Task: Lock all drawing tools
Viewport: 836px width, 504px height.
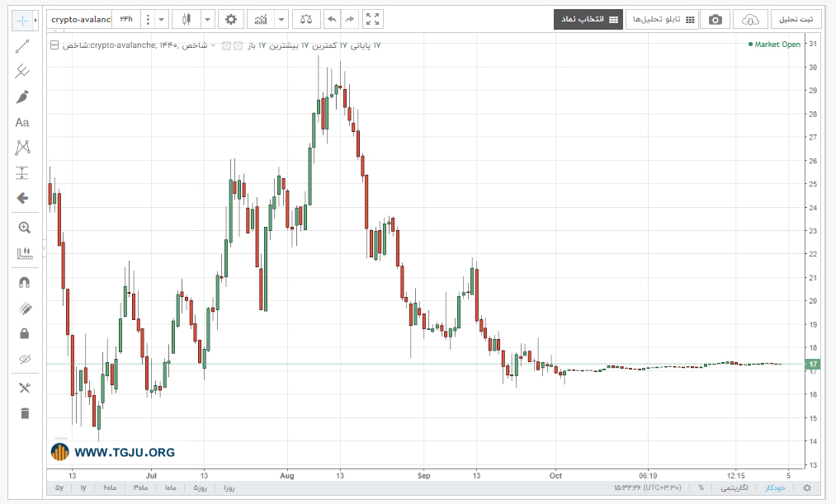Action: 25,334
